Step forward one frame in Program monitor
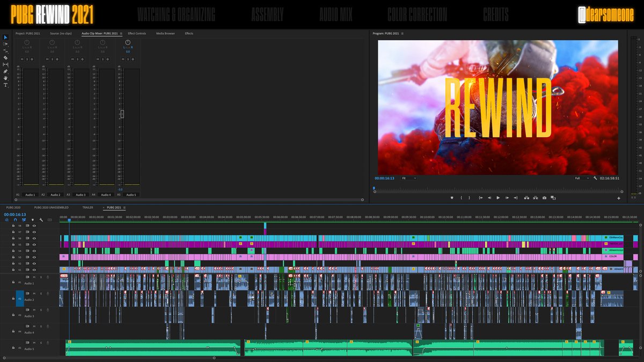Viewport: 644px width, 362px height. [507, 198]
